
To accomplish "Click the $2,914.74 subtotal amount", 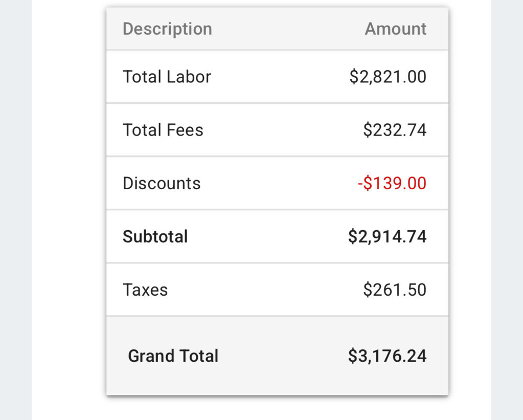I will pyautogui.click(x=387, y=237).
